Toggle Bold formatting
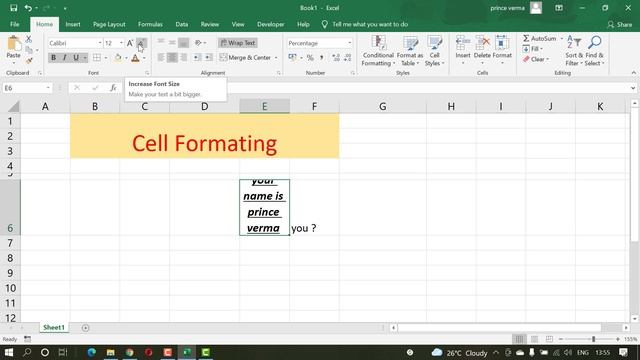Image resolution: width=640 pixels, height=360 pixels. [x=53, y=58]
